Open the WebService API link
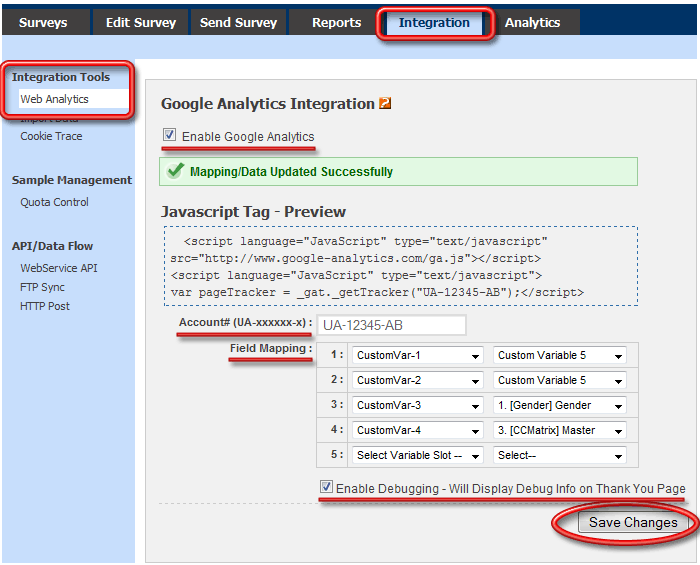Screen dimensions: 700x565 tap(59, 268)
